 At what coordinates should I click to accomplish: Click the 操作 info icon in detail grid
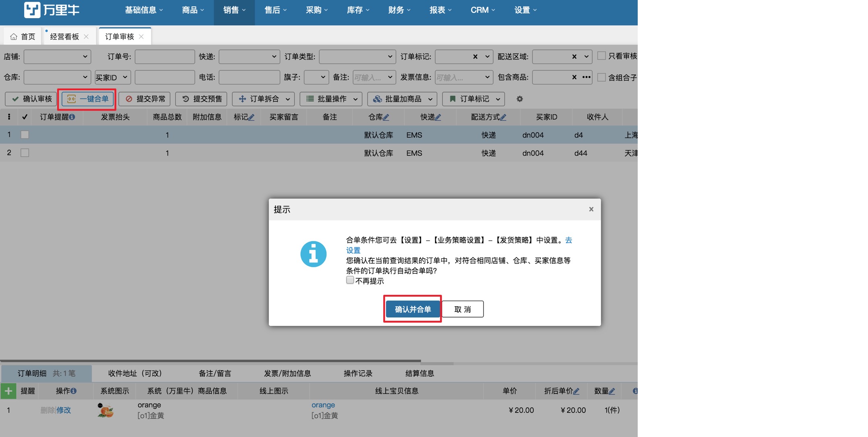tap(74, 391)
